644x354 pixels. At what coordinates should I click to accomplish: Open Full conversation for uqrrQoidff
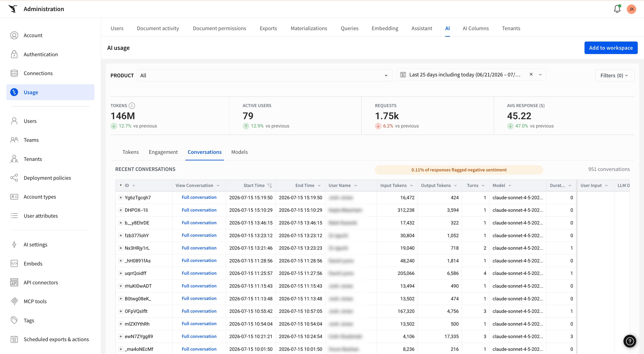pos(199,273)
